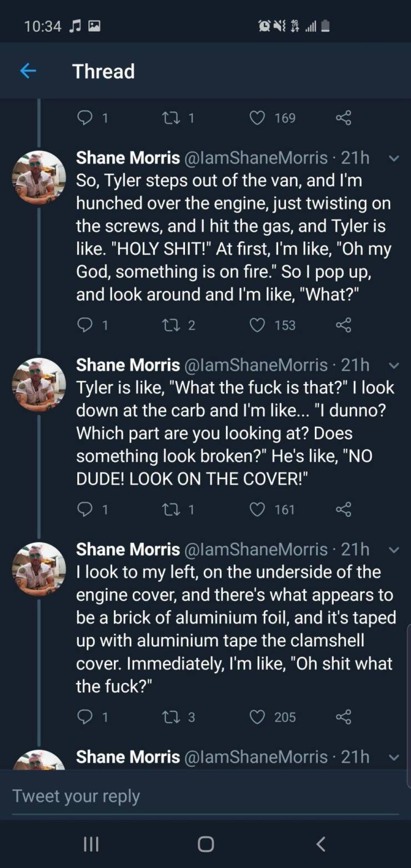Open the chevron menu on 'What the fuck is that' tweet
Image resolution: width=411 pixels, height=868 pixels.
click(x=393, y=365)
